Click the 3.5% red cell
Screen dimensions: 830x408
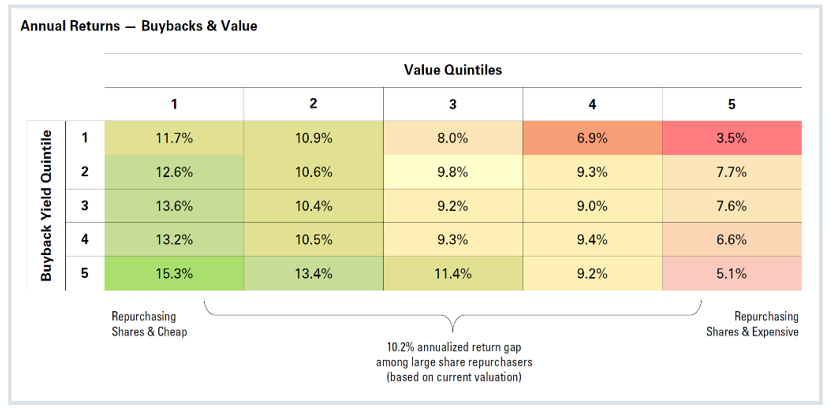pyautogui.click(x=732, y=139)
